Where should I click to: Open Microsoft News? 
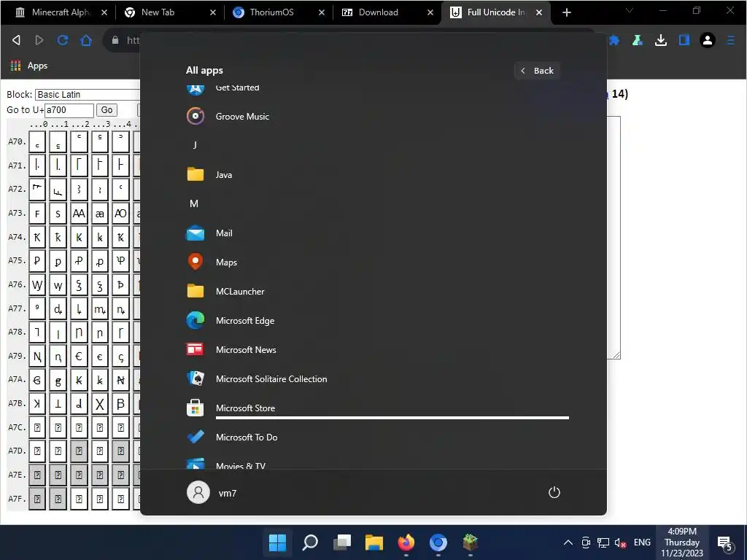coord(376,349)
